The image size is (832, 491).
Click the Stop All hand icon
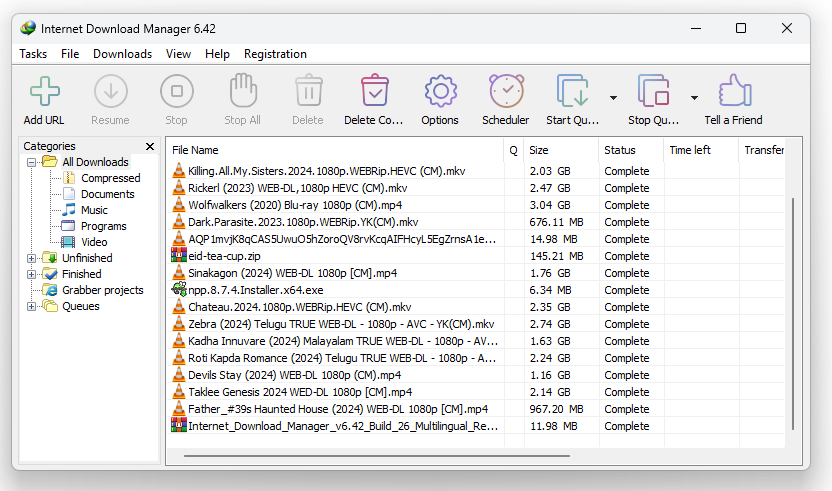click(242, 90)
